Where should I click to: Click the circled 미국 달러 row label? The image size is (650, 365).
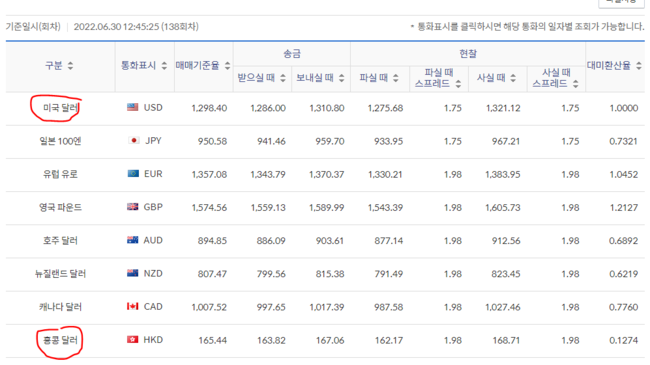[x=61, y=108]
